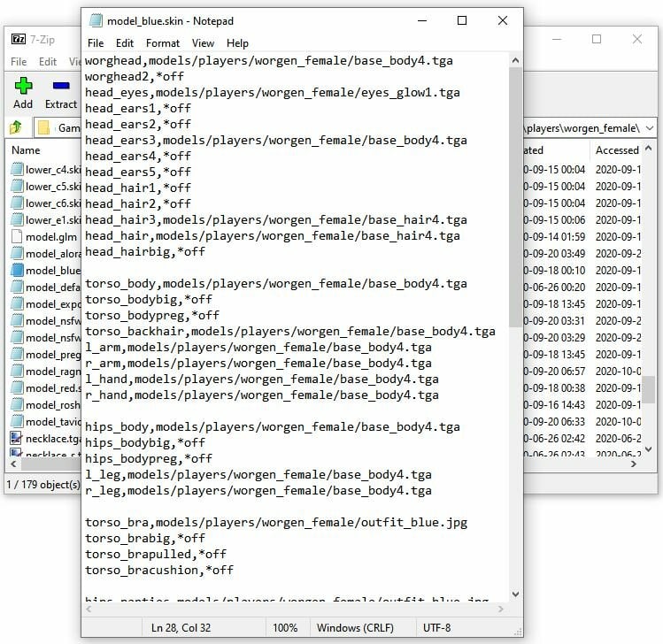Image resolution: width=663 pixels, height=644 pixels.
Task: Click the 7-Zip app logo in title bar
Action: pos(19,39)
